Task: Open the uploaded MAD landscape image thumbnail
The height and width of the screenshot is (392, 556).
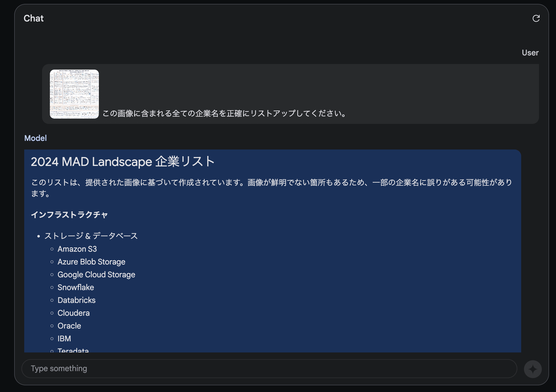Action: (74, 94)
